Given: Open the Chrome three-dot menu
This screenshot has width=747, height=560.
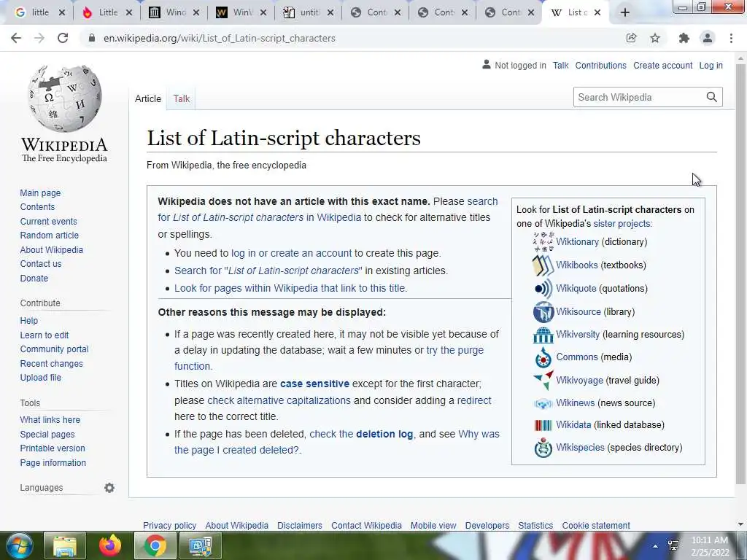Looking at the screenshot, I should (731, 38).
